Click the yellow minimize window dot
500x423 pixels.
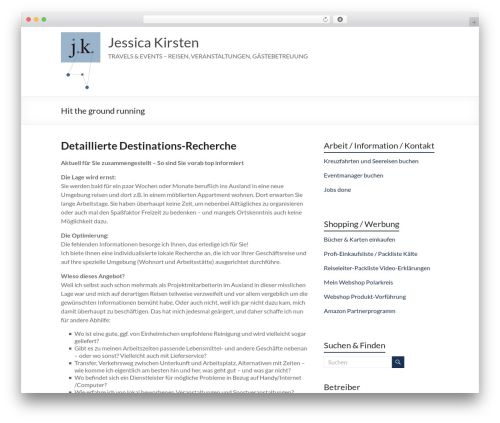tap(36, 20)
